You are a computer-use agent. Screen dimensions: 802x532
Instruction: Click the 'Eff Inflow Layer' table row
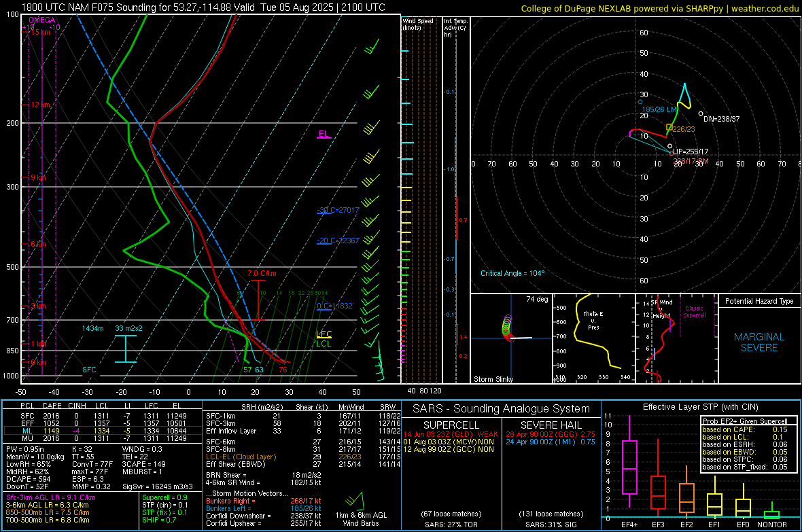tap(303, 431)
